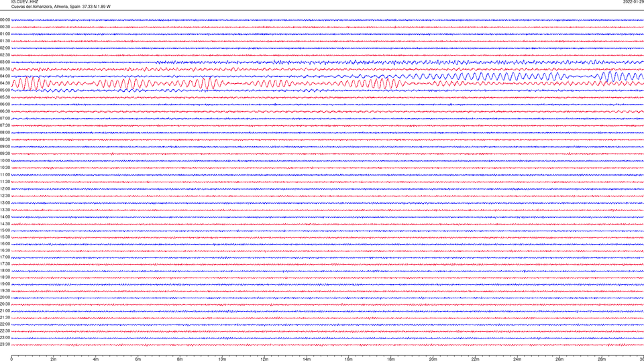Click the 16:00 time label

[5, 244]
